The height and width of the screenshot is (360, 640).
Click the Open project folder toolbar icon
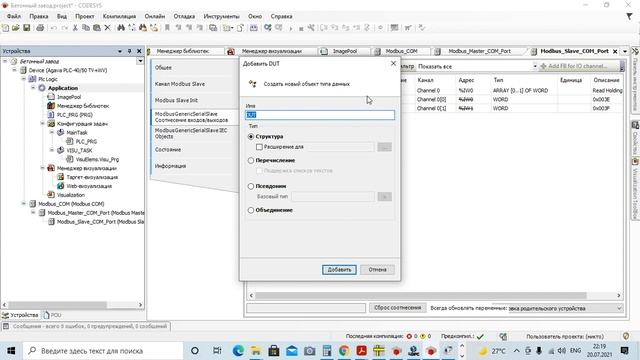tap(16, 28)
